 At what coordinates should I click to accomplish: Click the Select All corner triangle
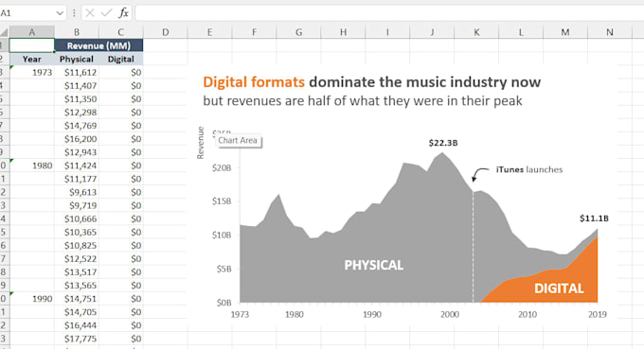point(4,32)
